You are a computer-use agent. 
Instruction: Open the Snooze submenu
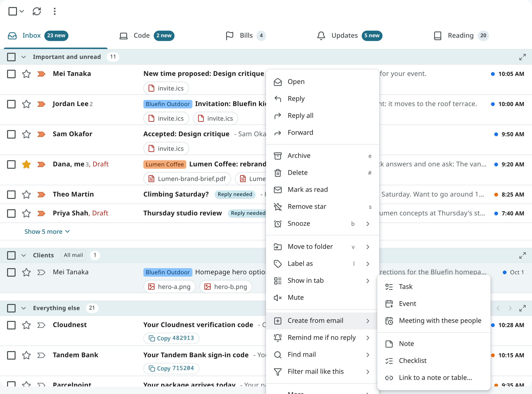tap(322, 224)
